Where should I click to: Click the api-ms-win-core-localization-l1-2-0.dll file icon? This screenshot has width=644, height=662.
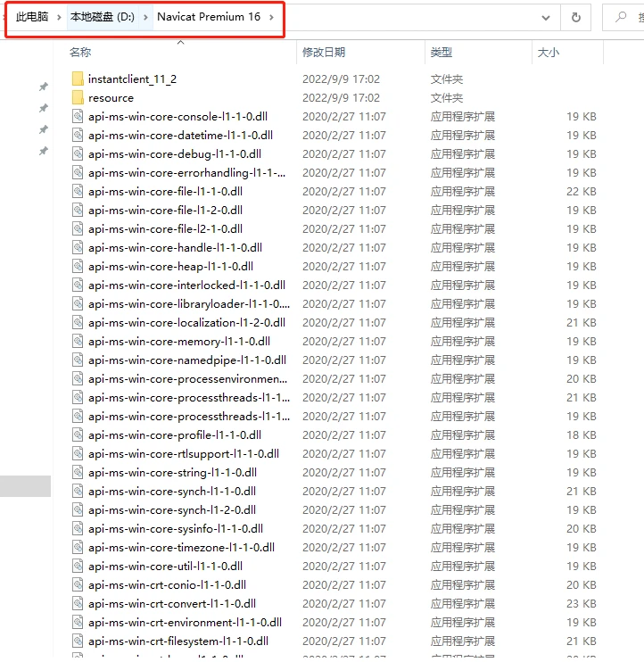point(78,323)
